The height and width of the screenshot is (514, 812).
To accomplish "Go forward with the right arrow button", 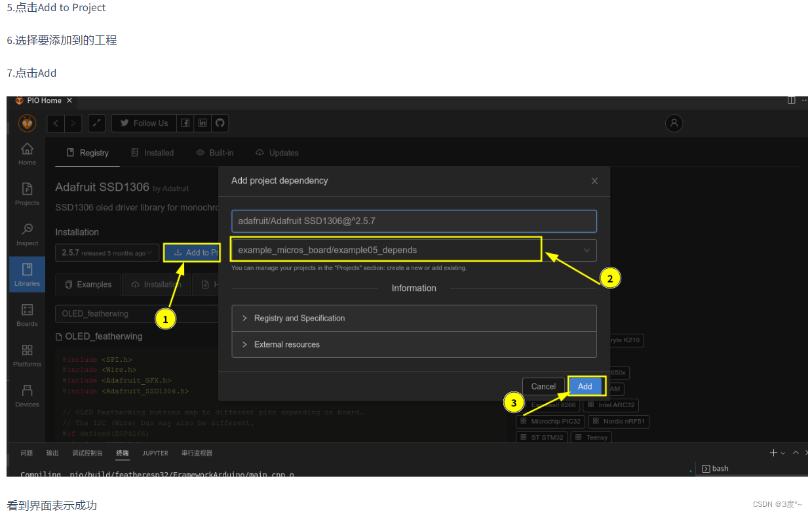I will (x=73, y=123).
